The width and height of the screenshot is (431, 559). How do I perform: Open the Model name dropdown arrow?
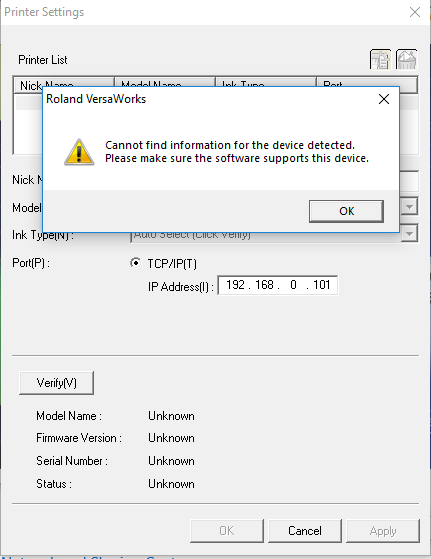click(409, 207)
